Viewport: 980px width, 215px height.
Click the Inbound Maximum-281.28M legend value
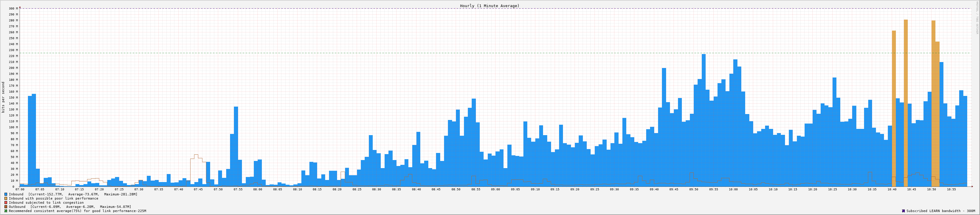click(x=121, y=194)
